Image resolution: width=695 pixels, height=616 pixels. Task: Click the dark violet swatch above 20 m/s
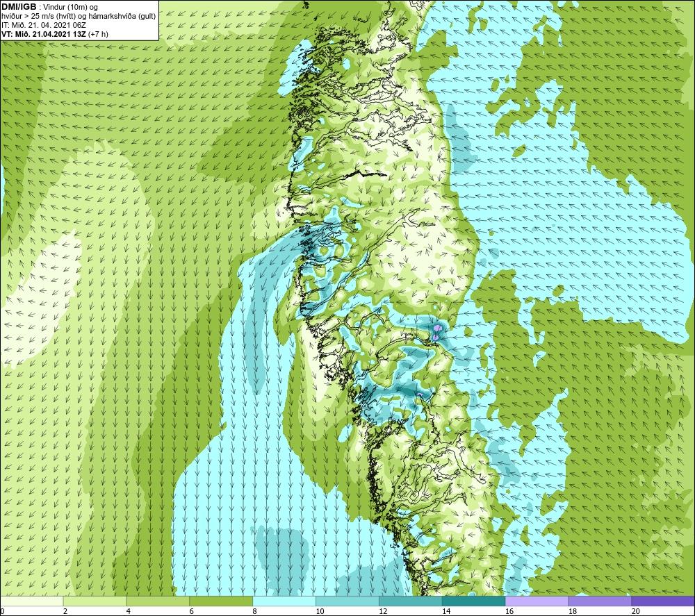coord(663,601)
